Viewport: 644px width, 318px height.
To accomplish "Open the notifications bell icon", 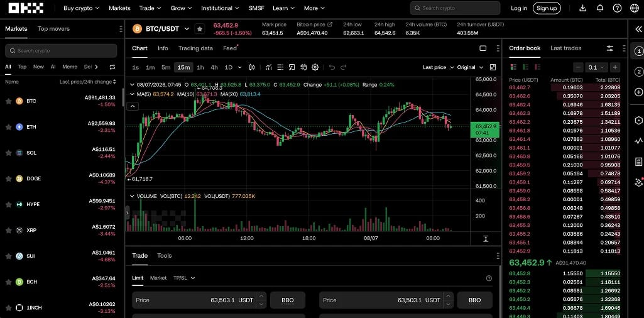I will [600, 8].
